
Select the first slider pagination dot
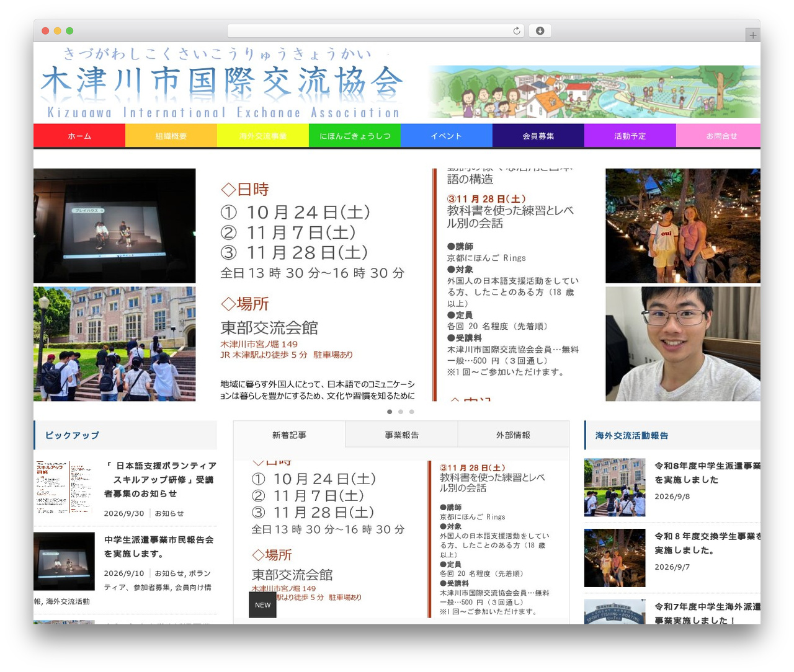tap(390, 412)
